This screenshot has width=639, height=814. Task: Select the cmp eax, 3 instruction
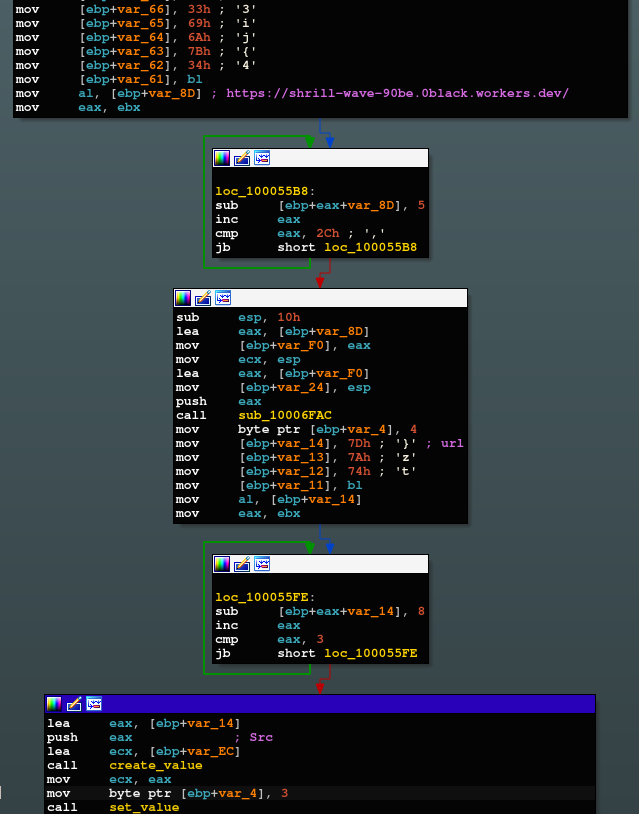coord(269,639)
